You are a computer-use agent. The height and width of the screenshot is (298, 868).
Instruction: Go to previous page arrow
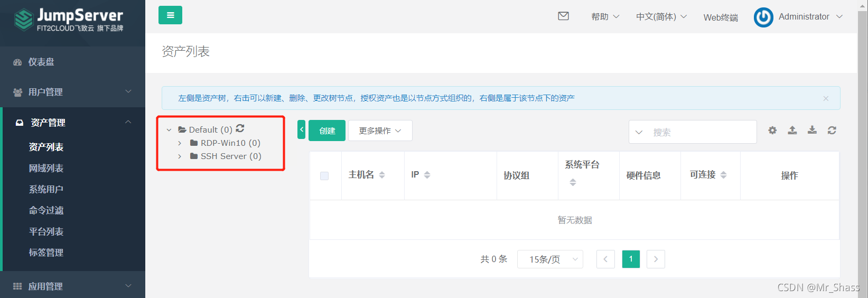tap(605, 259)
